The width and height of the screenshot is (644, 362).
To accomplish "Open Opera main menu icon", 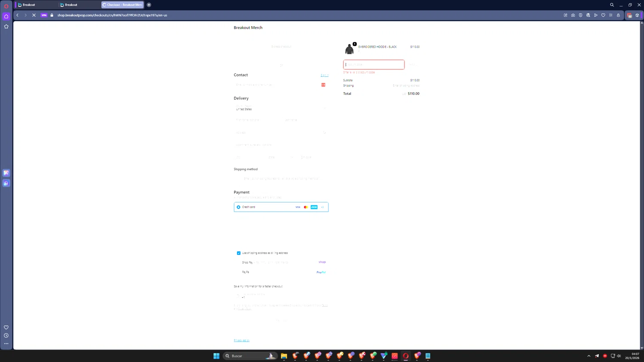I will [x=6, y=6].
